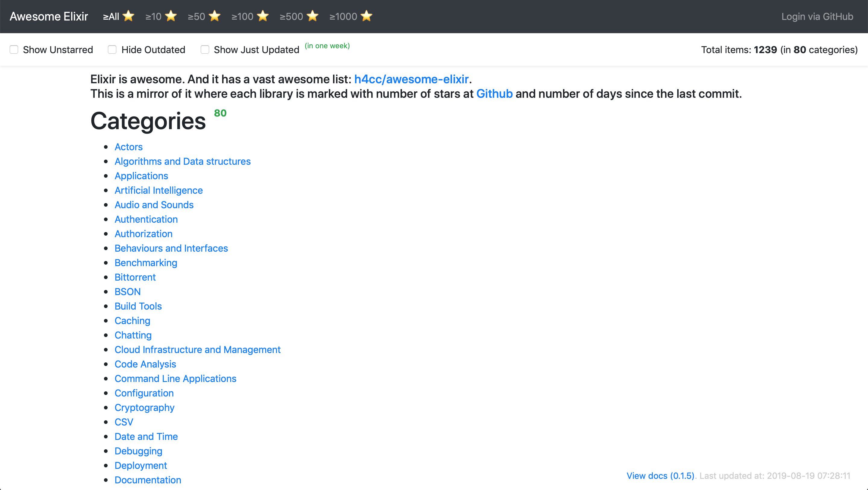Click the star next to ≥All filter

click(128, 16)
